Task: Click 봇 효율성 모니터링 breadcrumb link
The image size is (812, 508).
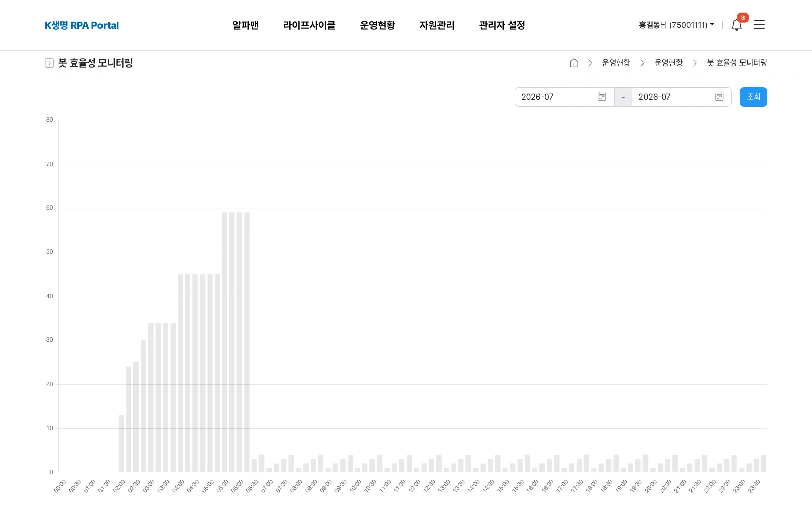Action: pos(737,63)
